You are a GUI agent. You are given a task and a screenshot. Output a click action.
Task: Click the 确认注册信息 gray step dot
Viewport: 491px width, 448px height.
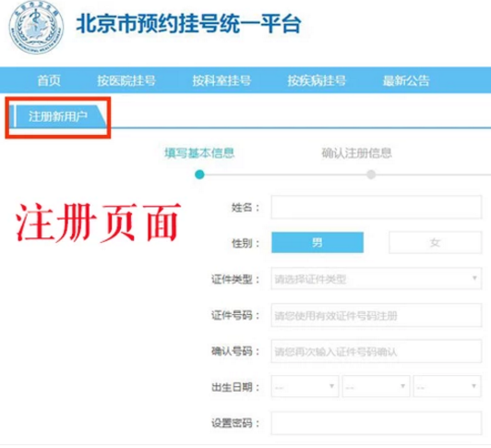coord(371,175)
